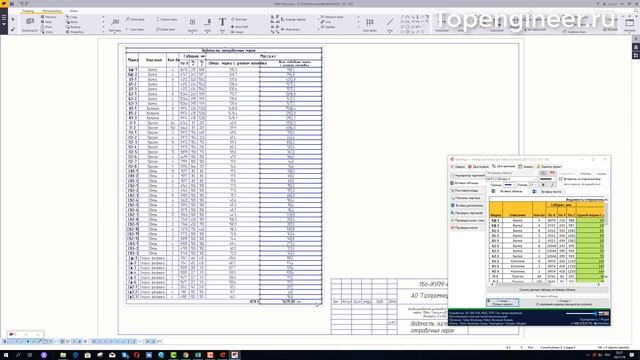This screenshot has height=360, width=640.
Task: Open File Explorer from taskbar
Action: pyautogui.click(x=63, y=355)
